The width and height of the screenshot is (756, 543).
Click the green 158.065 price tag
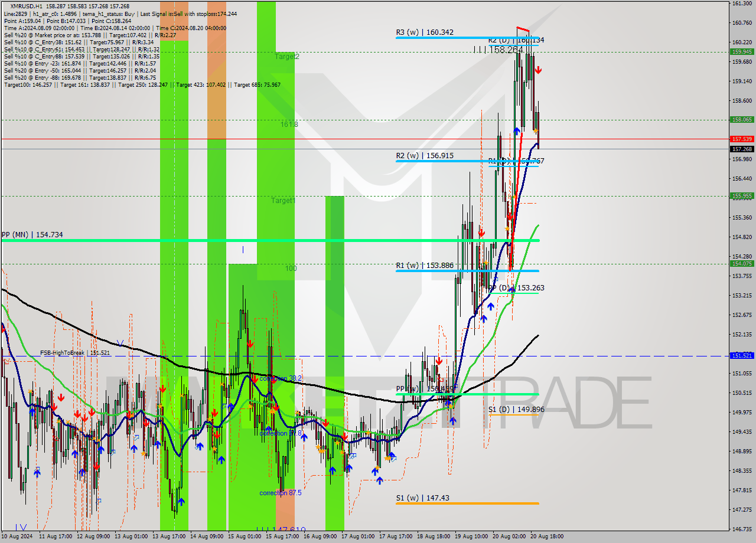pyautogui.click(x=742, y=120)
